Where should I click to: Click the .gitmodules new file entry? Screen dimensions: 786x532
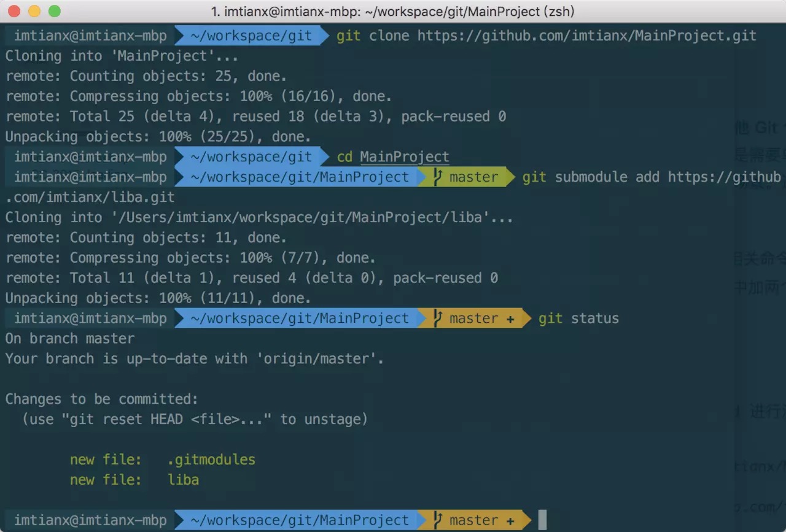(x=211, y=460)
